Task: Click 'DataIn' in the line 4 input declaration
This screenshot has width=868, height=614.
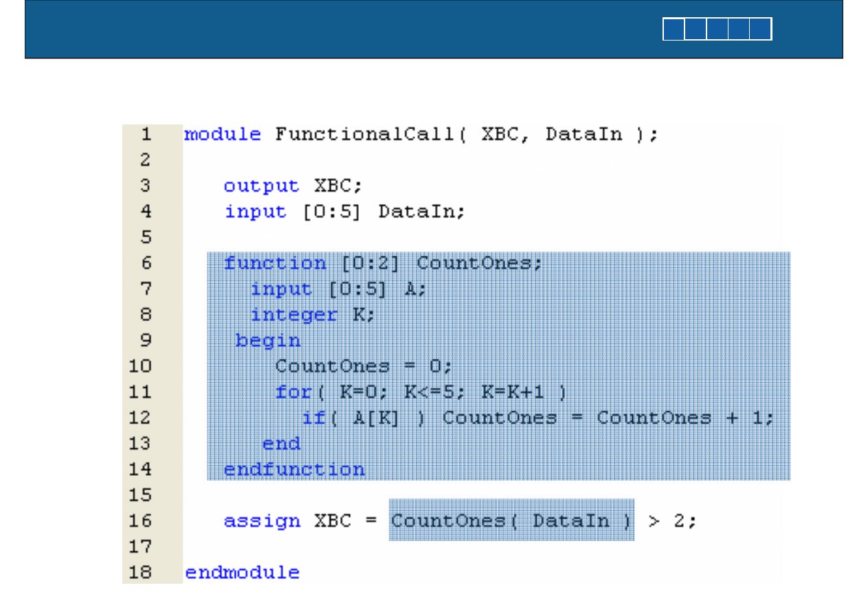Action: click(420, 212)
